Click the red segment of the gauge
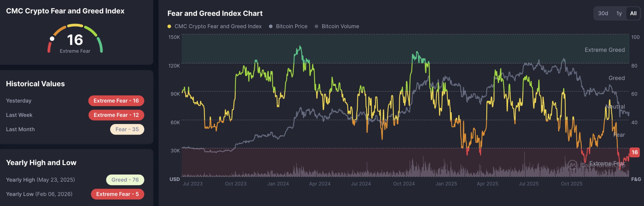This screenshot has width=644, height=206. 49,47
